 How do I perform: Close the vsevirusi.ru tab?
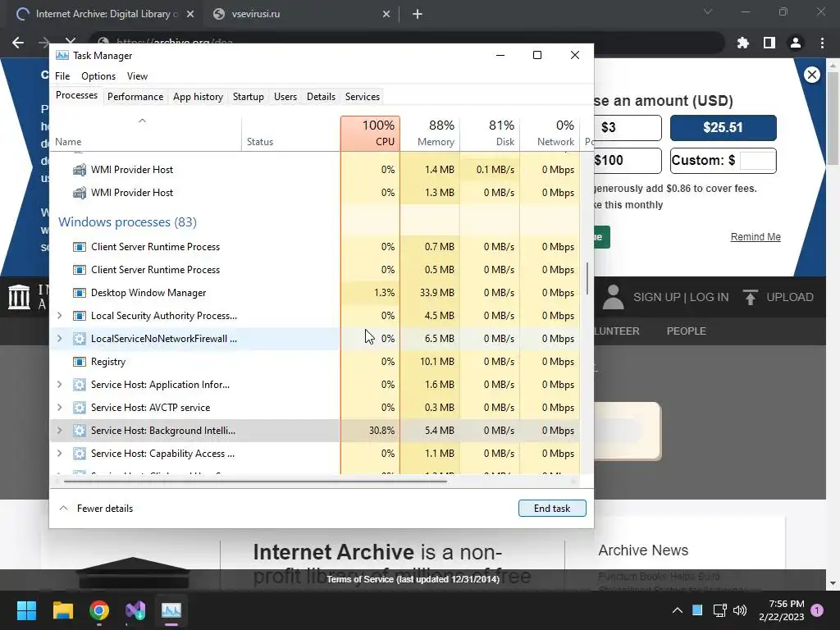pyautogui.click(x=386, y=14)
